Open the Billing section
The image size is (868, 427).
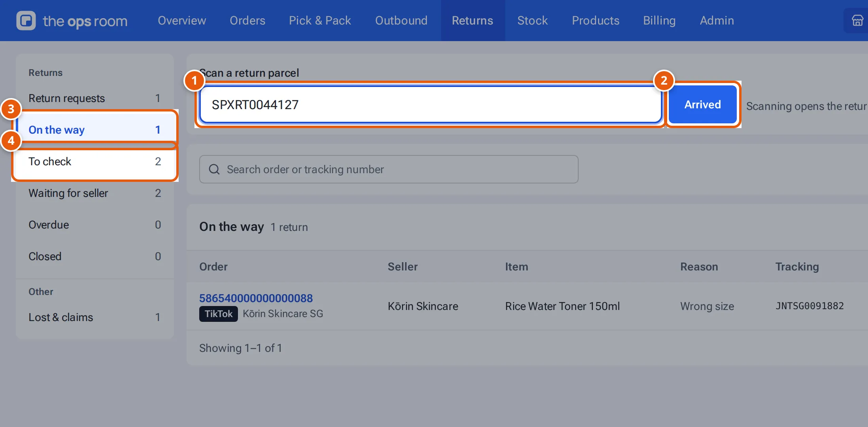[659, 21]
